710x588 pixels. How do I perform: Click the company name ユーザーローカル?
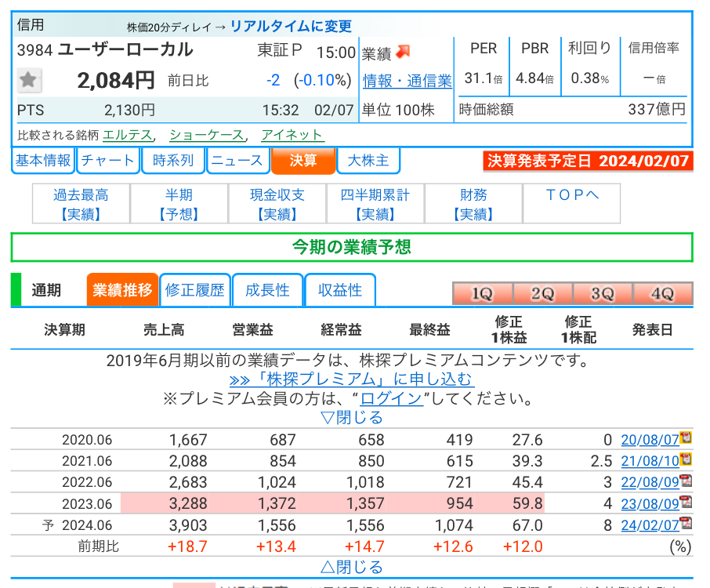click(125, 49)
